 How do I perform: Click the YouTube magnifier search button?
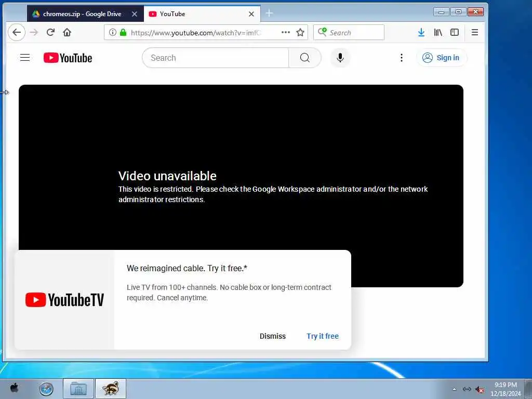click(304, 58)
